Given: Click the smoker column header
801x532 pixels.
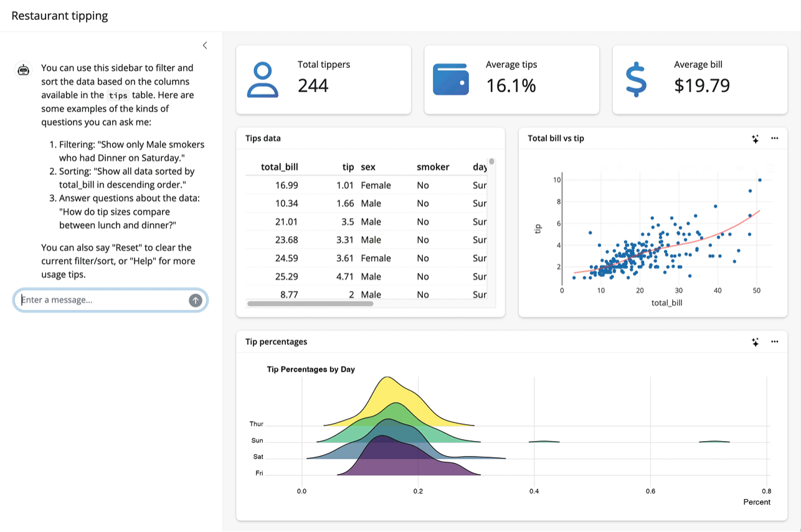Looking at the screenshot, I should pos(432,167).
